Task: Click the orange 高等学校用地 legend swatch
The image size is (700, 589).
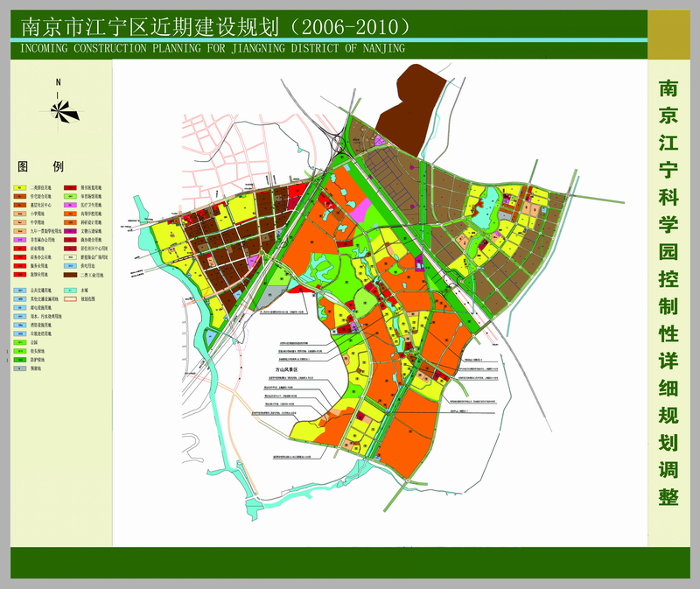Action: [69, 213]
